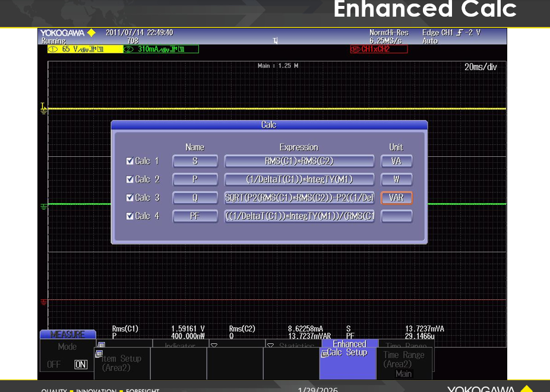
Task: Click the VAR unit field for Calc 3
Action: coord(396,198)
